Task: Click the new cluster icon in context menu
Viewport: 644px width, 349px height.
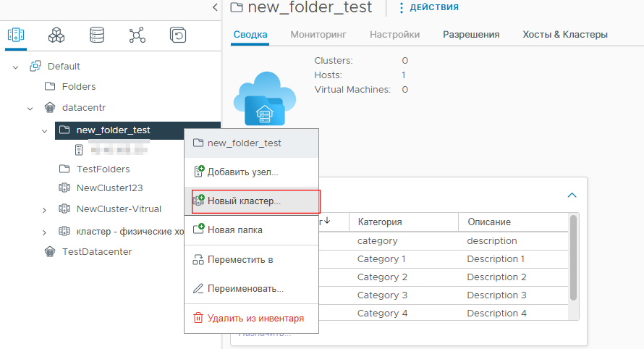Action: 199,201
